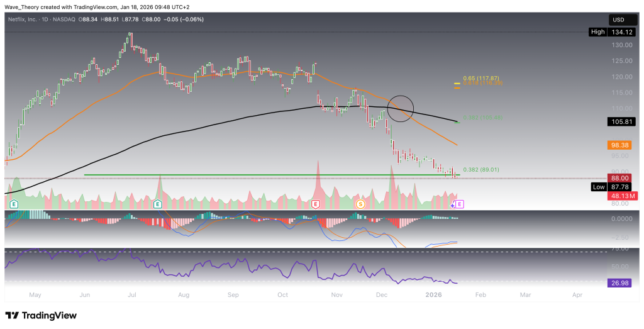Click the Jun label on the time axis
This screenshot has width=644, height=329.
click(85, 295)
